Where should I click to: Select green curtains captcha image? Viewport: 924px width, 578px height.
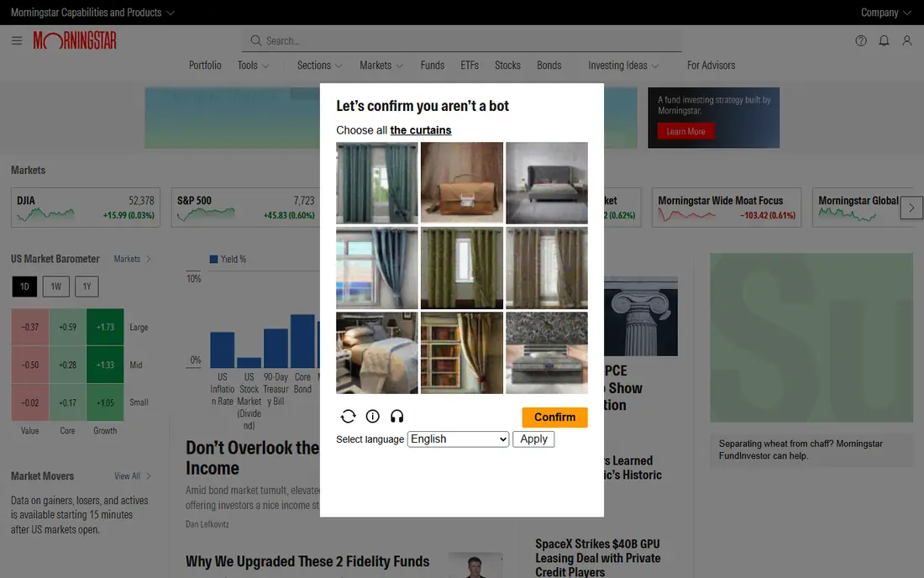(462, 268)
